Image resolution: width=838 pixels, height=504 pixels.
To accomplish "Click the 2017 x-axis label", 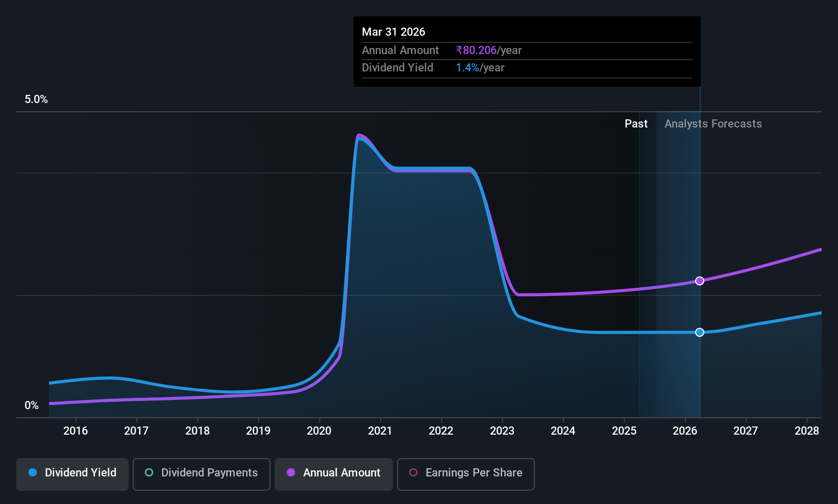I will click(x=136, y=431).
